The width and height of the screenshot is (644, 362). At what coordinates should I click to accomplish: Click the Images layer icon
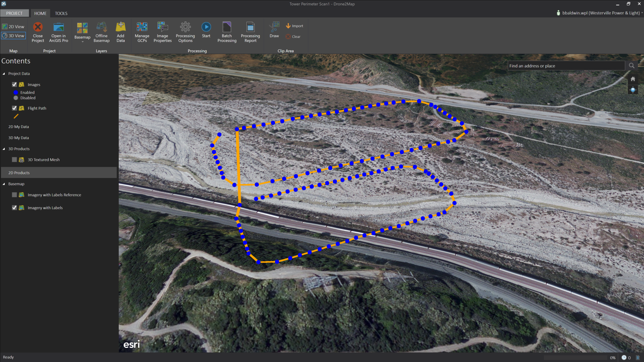pyautogui.click(x=21, y=84)
